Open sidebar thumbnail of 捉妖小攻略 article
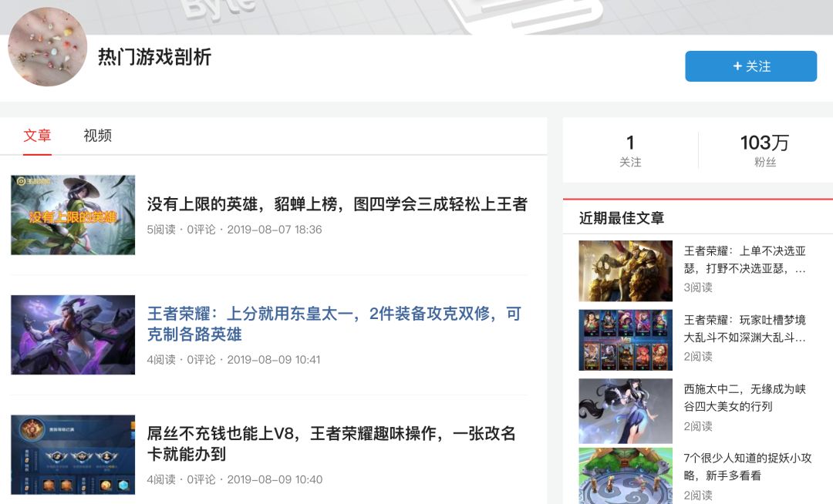 pos(626,476)
